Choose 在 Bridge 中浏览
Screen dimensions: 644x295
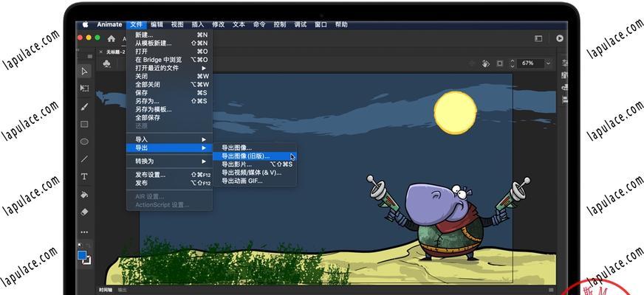(170, 60)
